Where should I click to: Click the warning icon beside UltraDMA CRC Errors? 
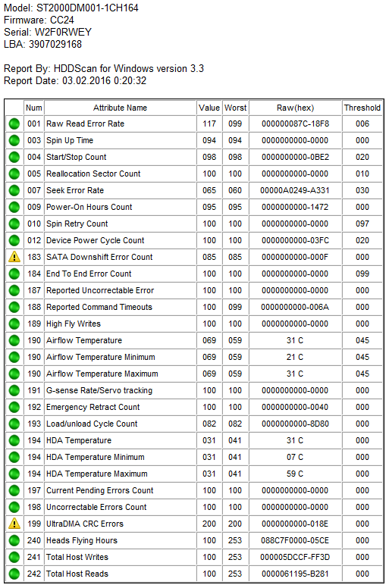tap(14, 524)
